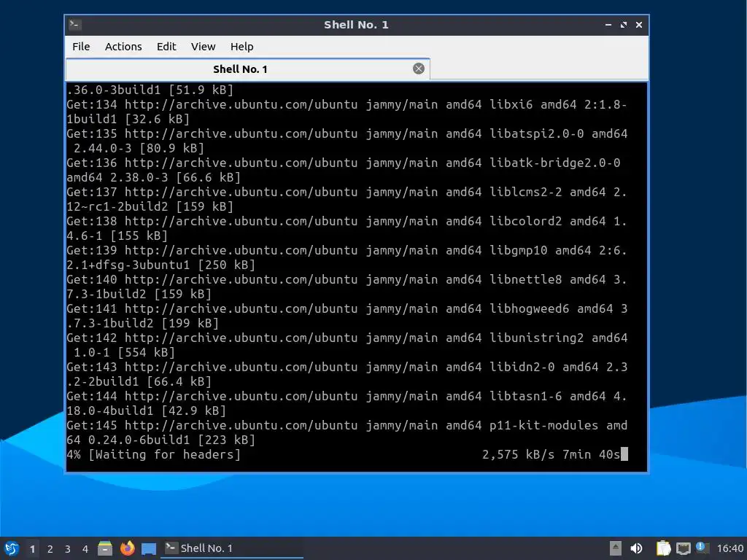747x560 pixels.
Task: Open the removable media tray icon
Action: point(616,548)
